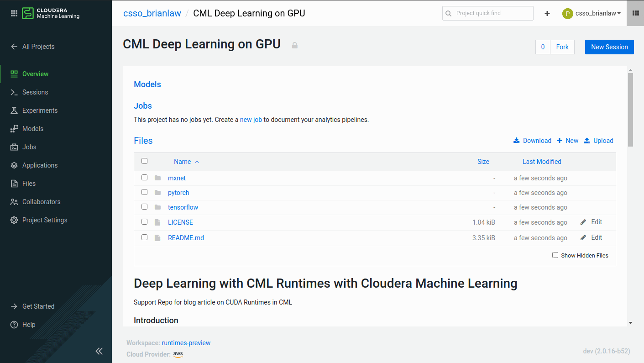
Task: Click the Project quick find search field
Action: coord(487,13)
